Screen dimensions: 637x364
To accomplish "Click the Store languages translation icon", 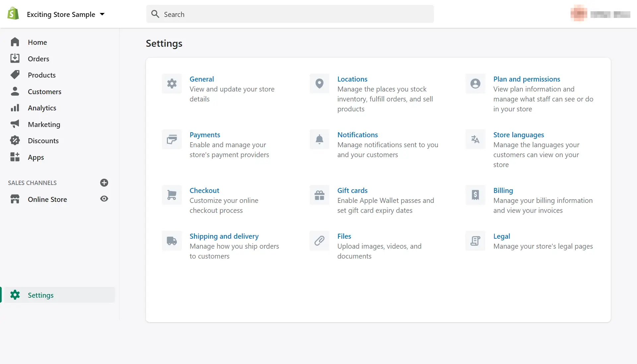I will tap(475, 139).
